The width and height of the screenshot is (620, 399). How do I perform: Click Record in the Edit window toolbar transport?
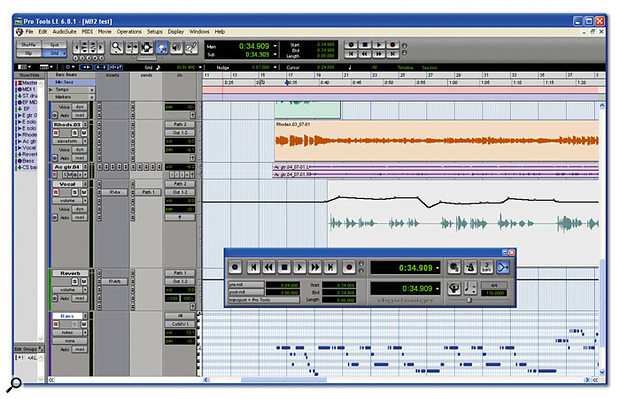click(x=393, y=45)
